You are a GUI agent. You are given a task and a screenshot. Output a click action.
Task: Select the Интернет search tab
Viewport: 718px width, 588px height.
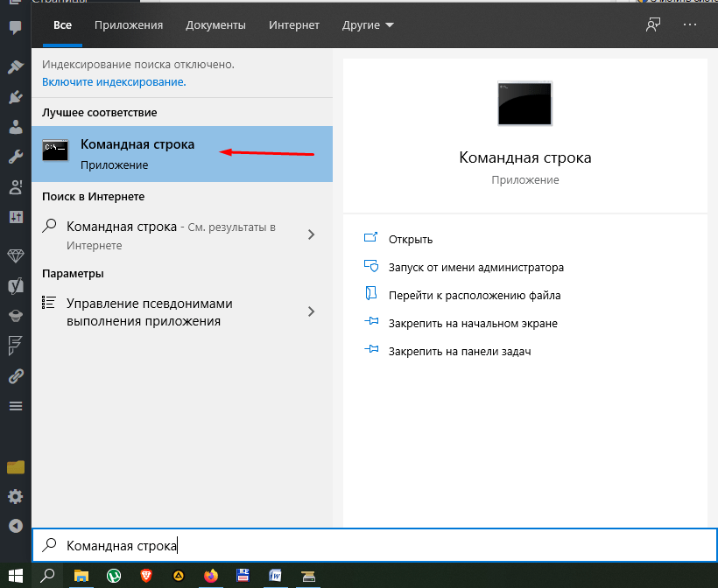pyautogui.click(x=294, y=25)
